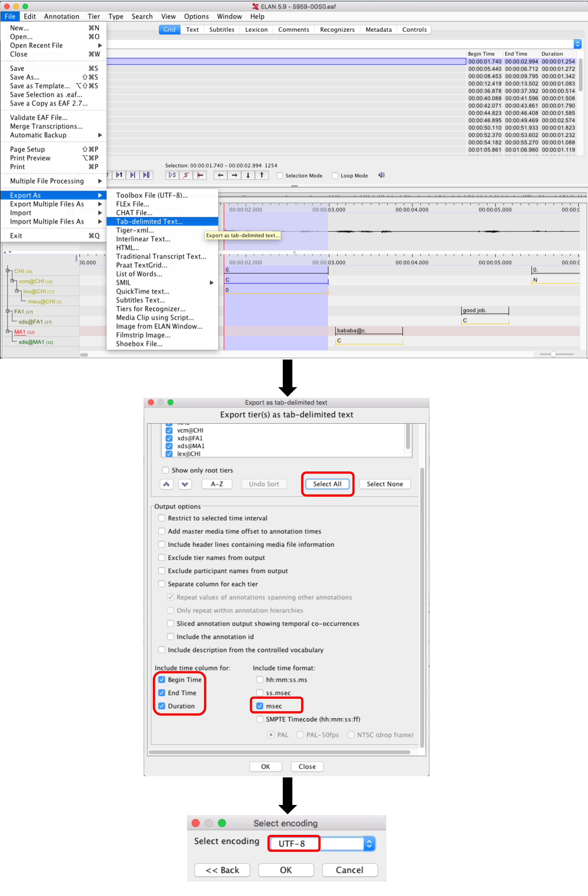
Task: Uncheck the Duration time column
Action: pyautogui.click(x=162, y=706)
